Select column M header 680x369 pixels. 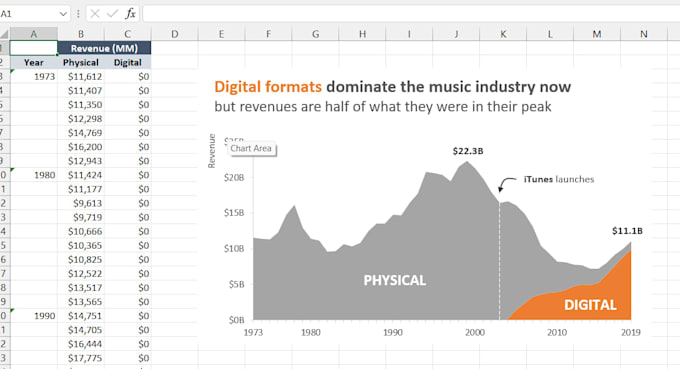[x=597, y=34]
